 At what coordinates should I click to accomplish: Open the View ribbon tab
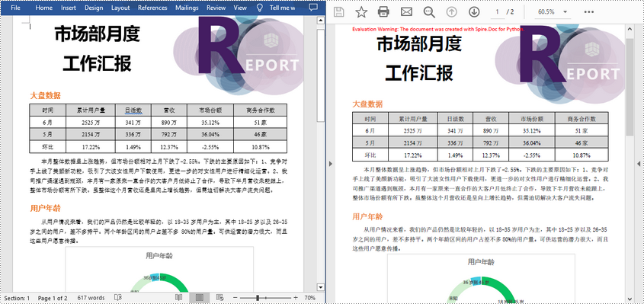(240, 8)
